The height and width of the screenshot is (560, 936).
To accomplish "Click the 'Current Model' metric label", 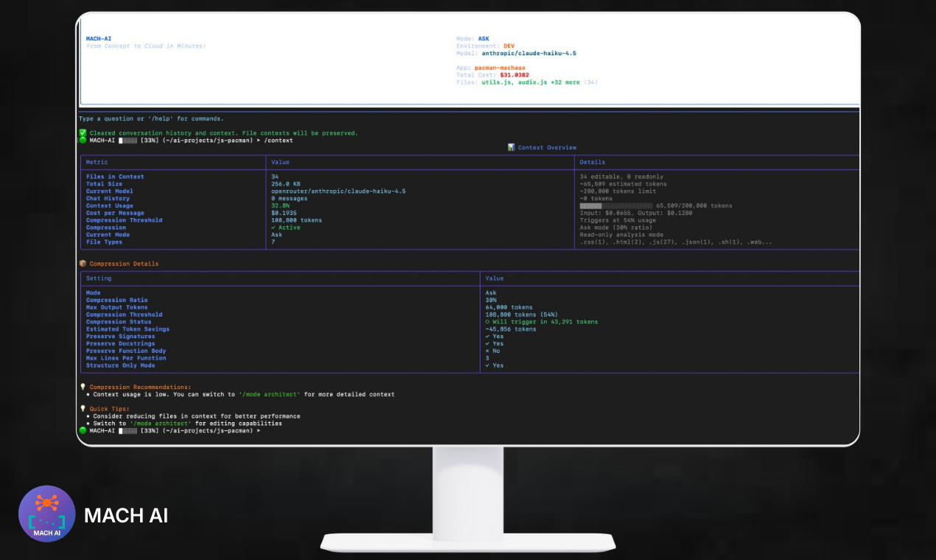I will tap(108, 191).
